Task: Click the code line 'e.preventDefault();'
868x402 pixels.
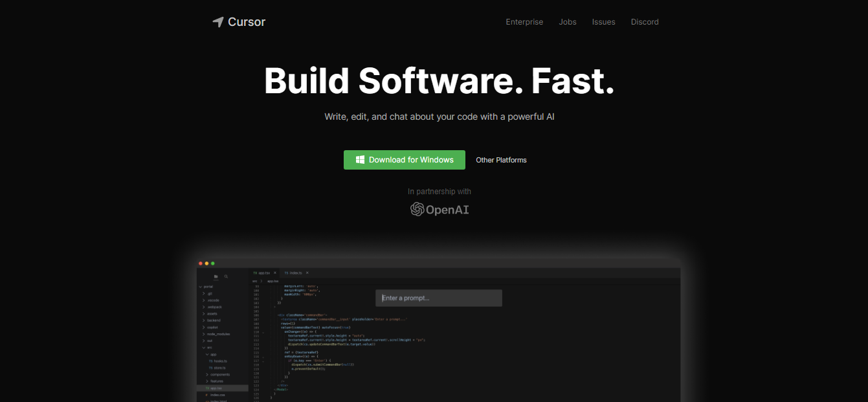Action: click(x=309, y=369)
